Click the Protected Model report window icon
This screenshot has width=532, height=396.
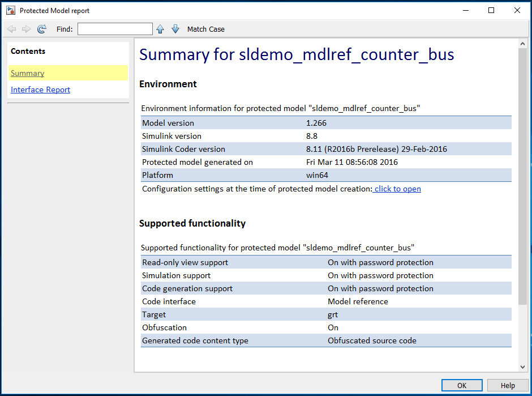point(11,11)
